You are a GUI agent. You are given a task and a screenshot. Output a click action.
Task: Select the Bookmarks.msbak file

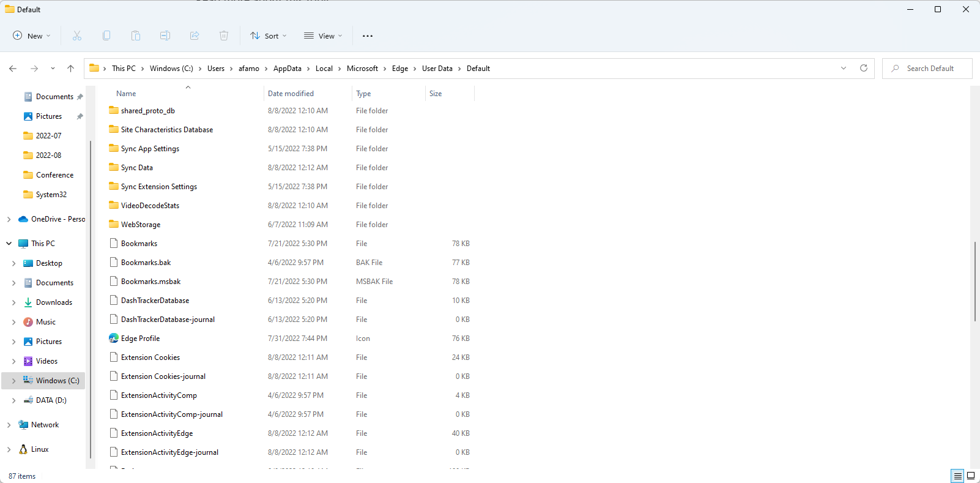click(150, 281)
